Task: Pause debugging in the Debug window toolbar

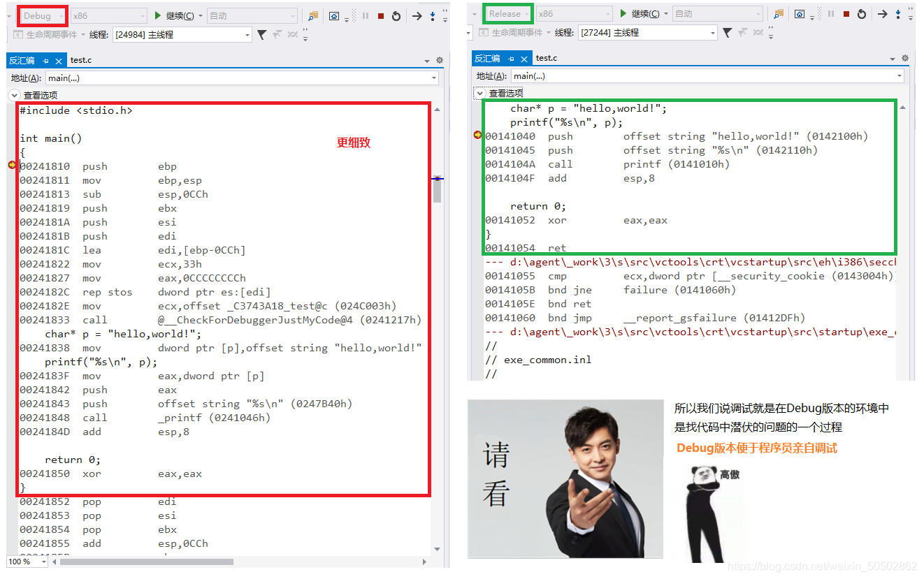Action: pos(366,16)
